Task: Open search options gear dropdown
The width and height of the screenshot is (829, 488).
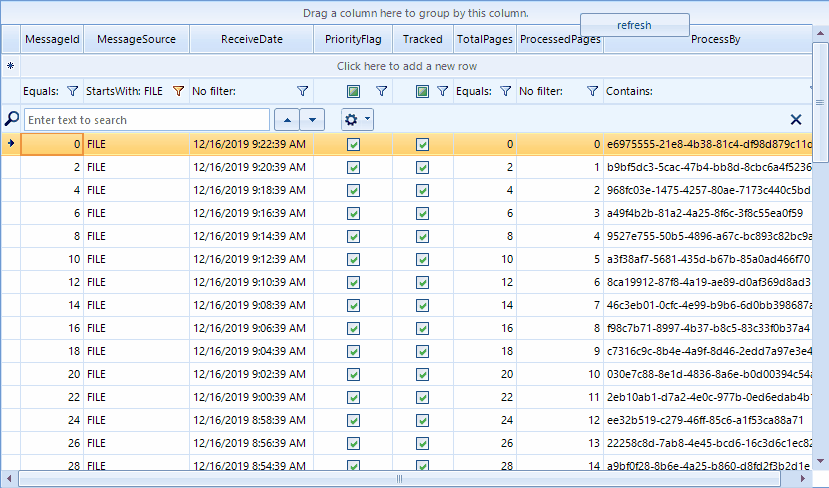Action: 357,120
